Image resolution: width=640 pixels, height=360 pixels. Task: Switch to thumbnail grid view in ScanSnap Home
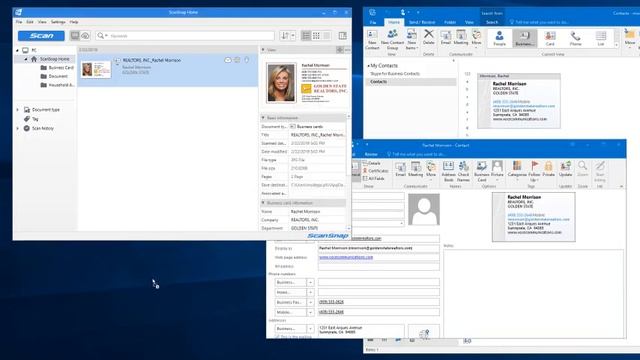(316, 36)
